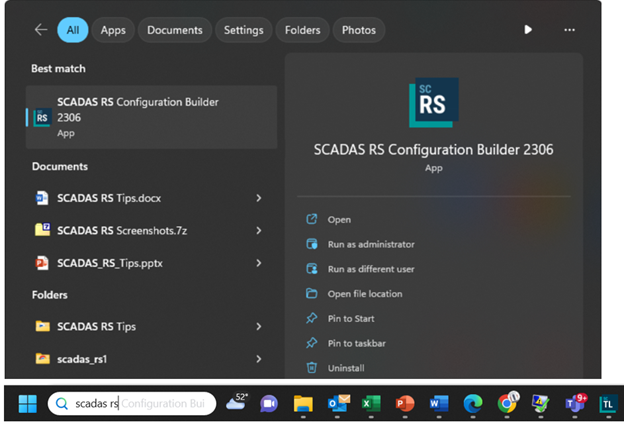Image resolution: width=624 pixels, height=424 pixels.
Task: Expand details for SCADAS RS Tips.docx
Action: tap(259, 198)
